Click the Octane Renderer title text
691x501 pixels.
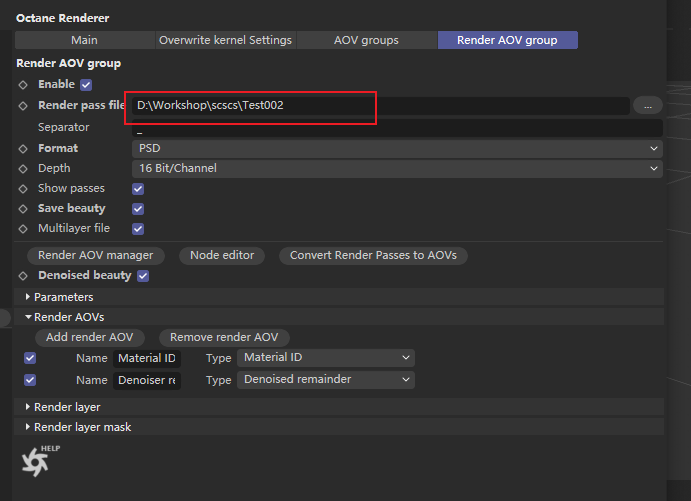coord(63,18)
